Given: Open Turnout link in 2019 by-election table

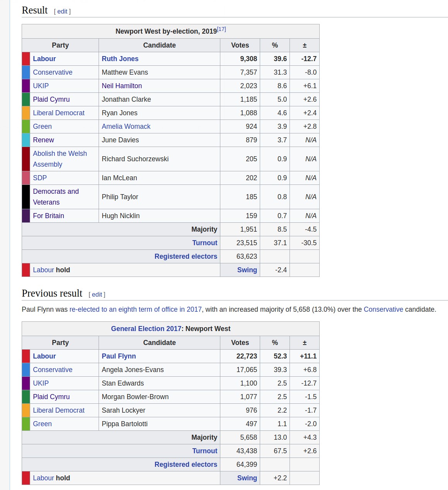Looking at the screenshot, I should 205,243.
